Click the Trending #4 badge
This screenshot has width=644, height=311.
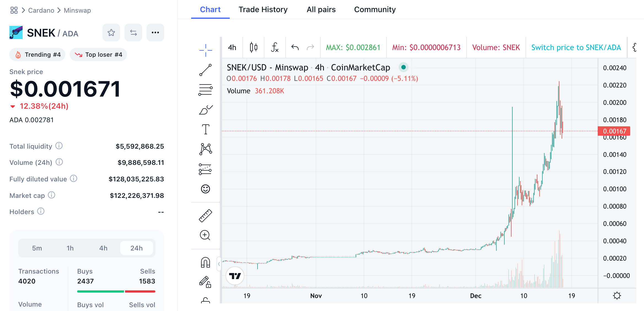37,54
